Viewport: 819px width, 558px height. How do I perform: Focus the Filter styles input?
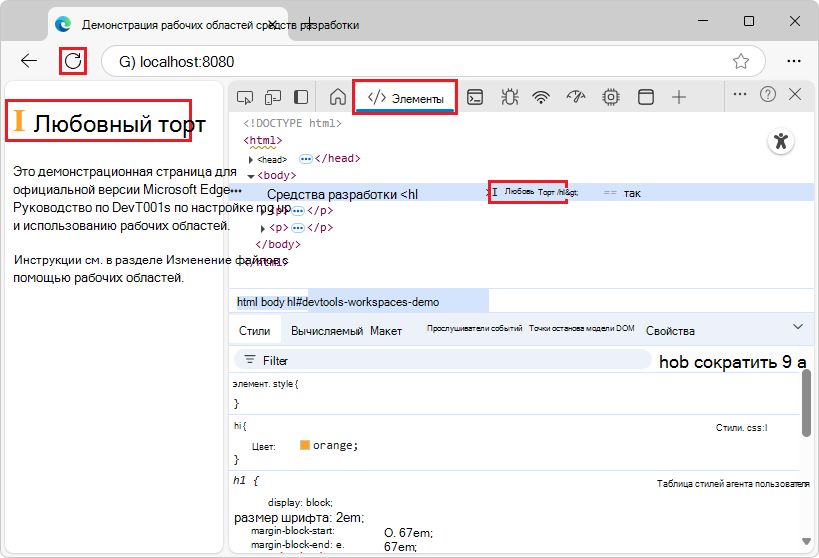(442, 360)
